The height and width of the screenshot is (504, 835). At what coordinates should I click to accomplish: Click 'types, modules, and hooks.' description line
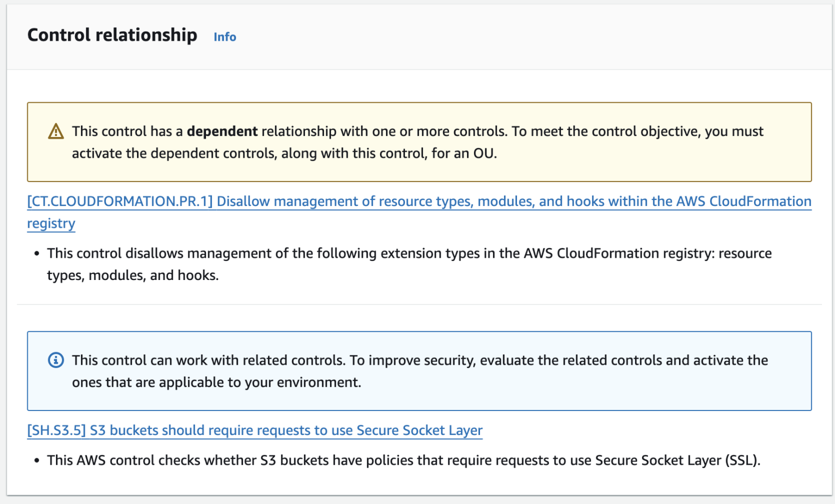pos(133,276)
